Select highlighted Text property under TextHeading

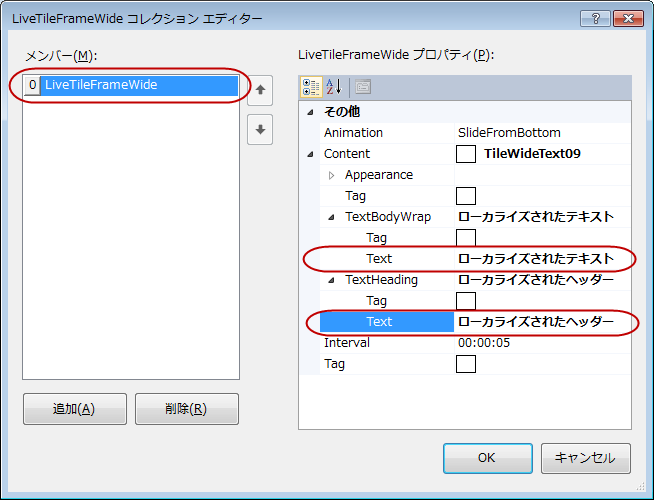[387, 322]
